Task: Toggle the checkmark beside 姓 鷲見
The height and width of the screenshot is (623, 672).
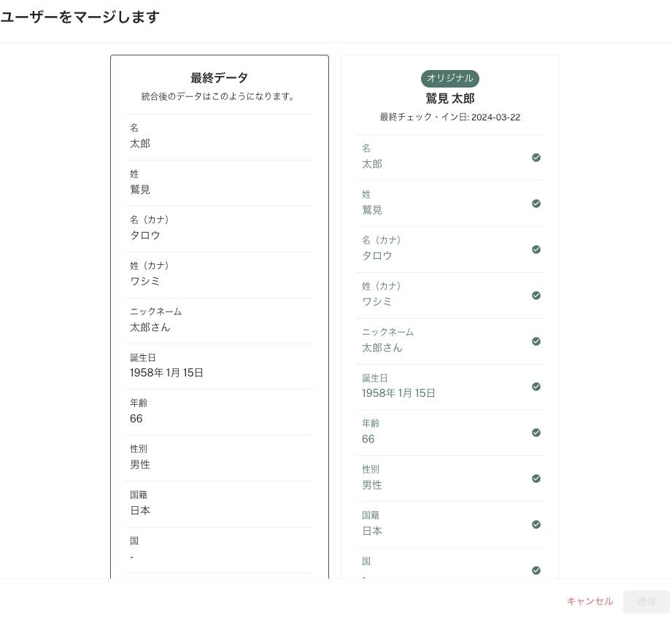Action: [536, 204]
